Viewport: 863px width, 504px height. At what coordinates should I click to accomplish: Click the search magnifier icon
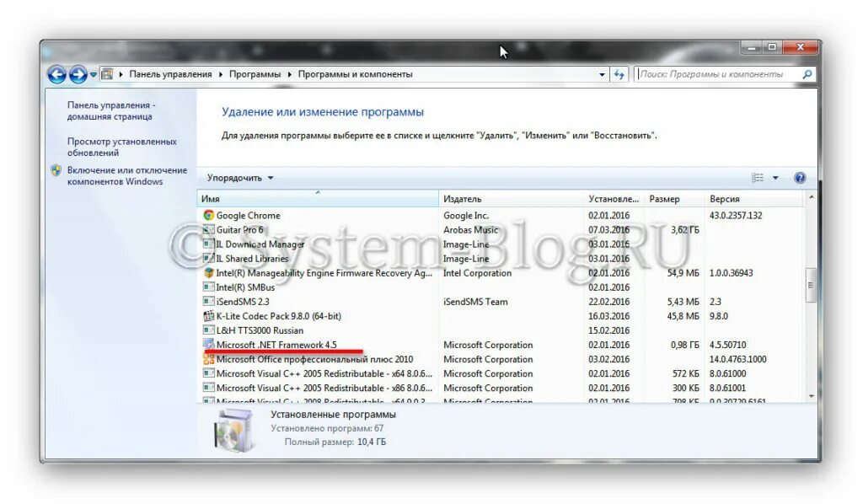click(807, 74)
